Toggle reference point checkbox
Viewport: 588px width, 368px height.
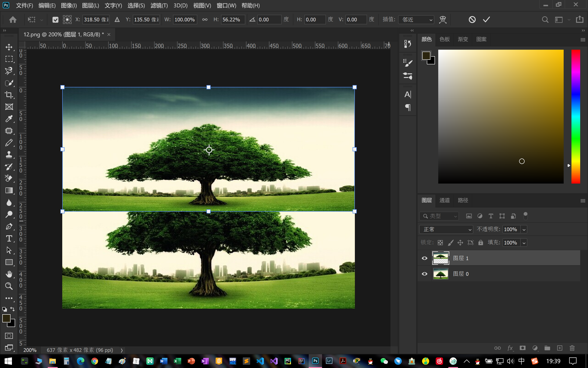pos(55,20)
